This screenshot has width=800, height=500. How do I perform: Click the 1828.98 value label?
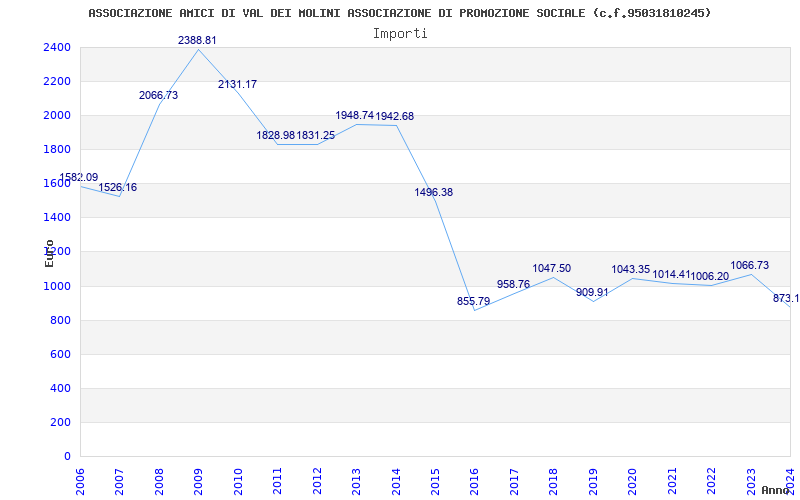(276, 135)
